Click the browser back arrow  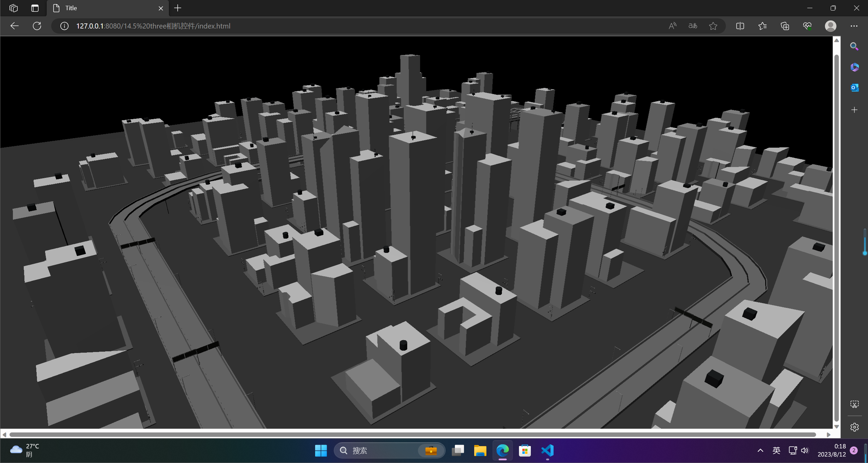(x=14, y=26)
